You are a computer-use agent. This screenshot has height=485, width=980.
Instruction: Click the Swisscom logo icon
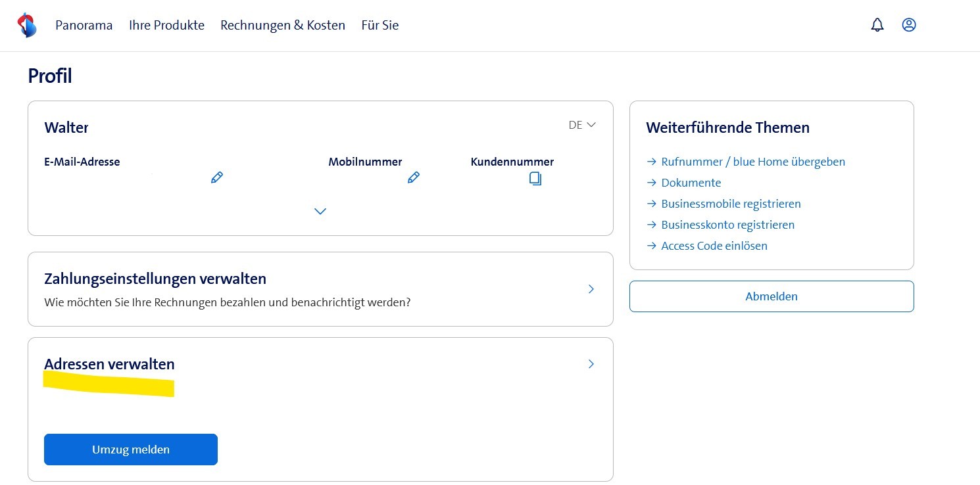click(27, 25)
